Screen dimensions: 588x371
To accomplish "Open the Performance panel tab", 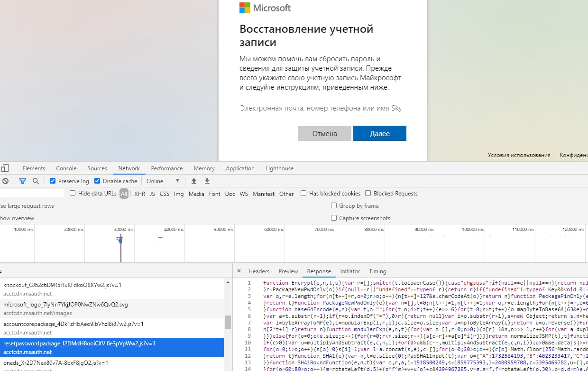I will 167,168.
